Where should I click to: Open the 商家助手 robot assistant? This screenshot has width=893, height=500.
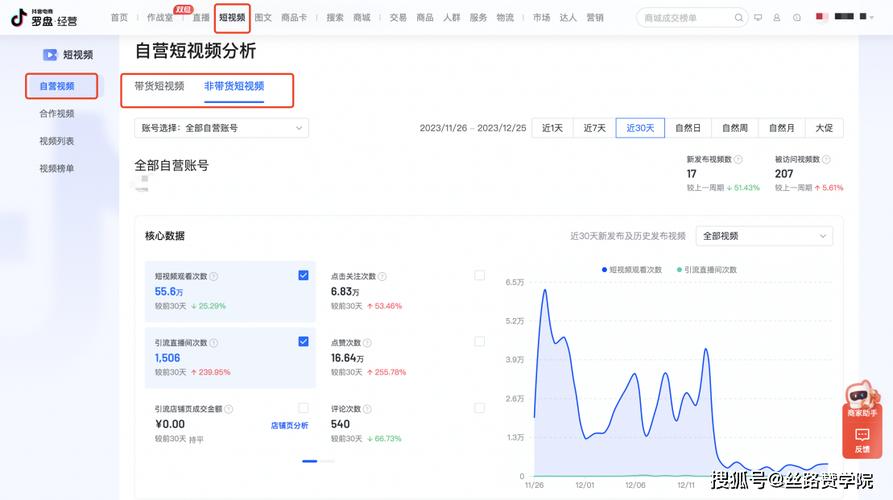tap(860, 398)
